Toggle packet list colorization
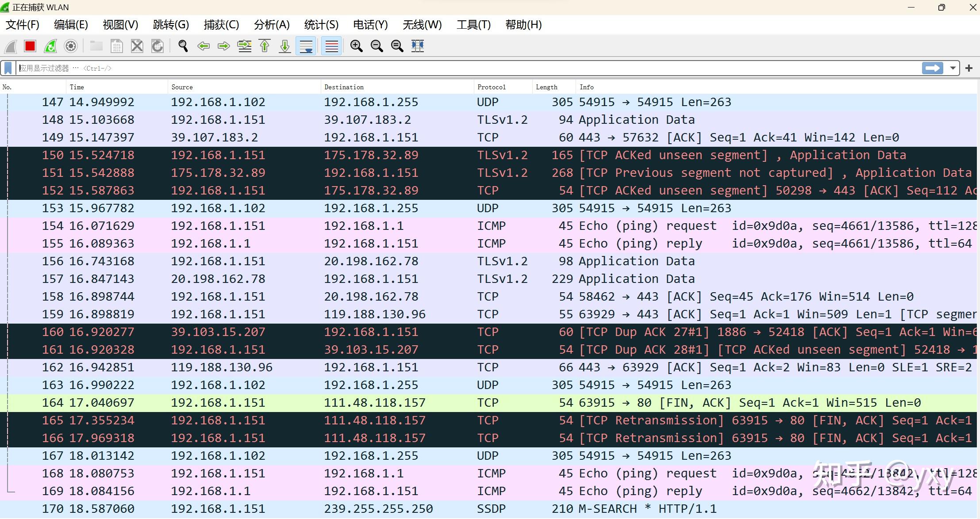The image size is (980, 519). coord(331,46)
